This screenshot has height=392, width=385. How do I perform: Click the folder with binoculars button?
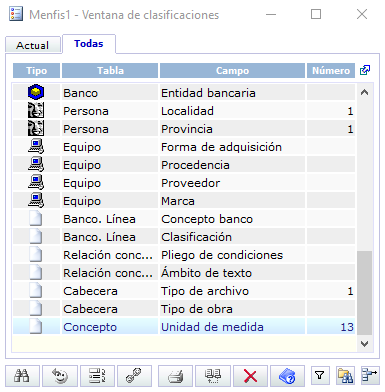point(345,376)
